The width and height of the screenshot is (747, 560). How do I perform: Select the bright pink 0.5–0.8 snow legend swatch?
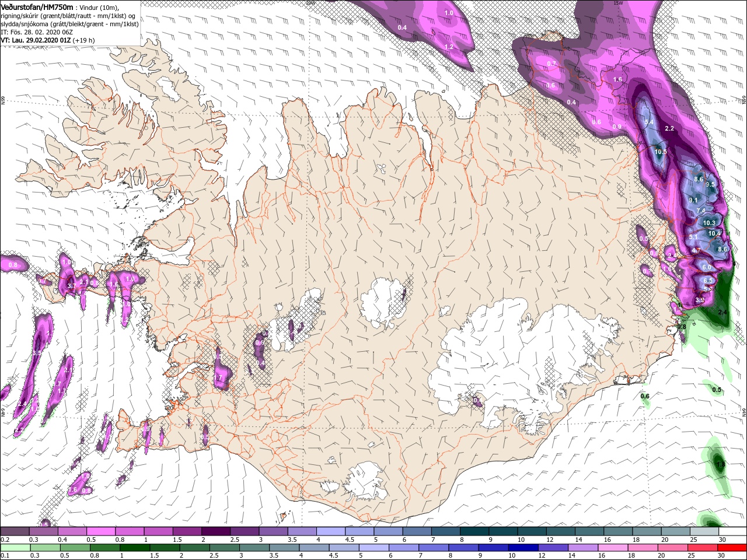(100, 531)
